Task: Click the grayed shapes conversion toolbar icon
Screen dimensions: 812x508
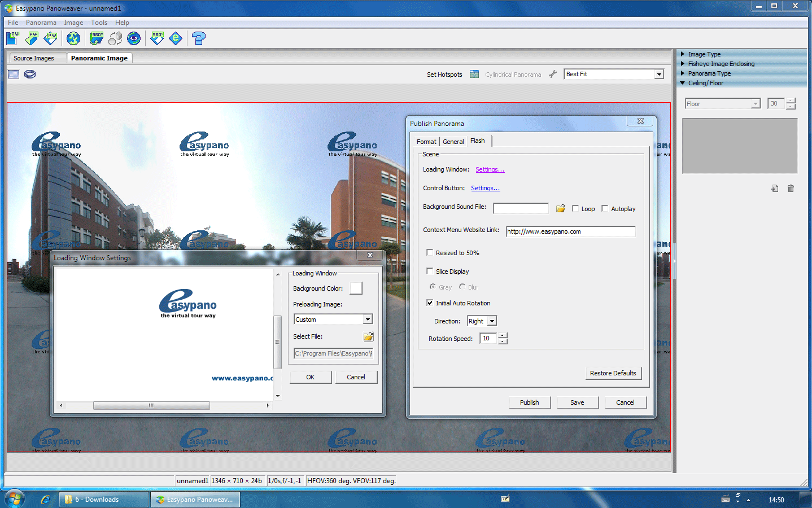Action: pyautogui.click(x=115, y=38)
